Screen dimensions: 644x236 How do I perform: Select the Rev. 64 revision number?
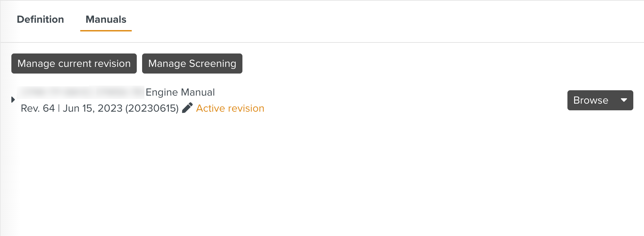click(x=37, y=108)
